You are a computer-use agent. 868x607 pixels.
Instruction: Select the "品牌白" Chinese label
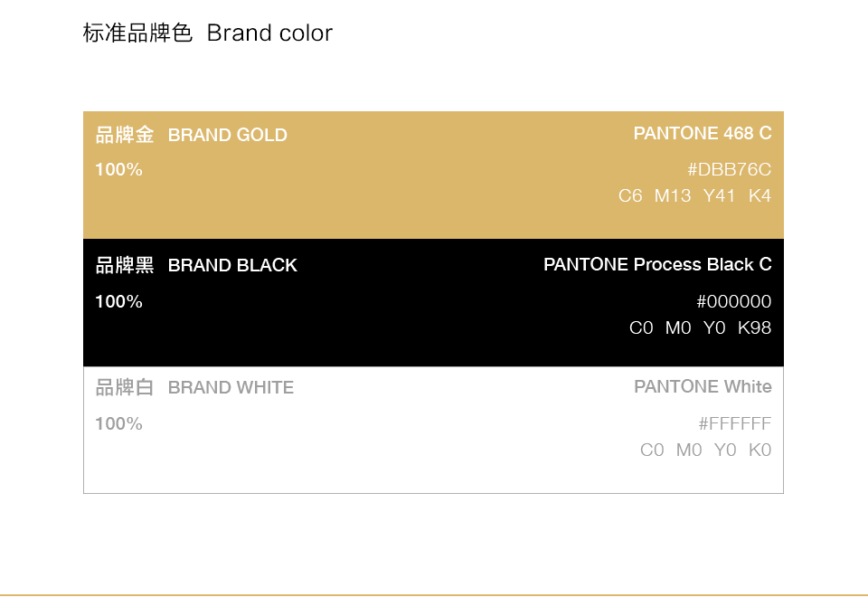pos(125,388)
